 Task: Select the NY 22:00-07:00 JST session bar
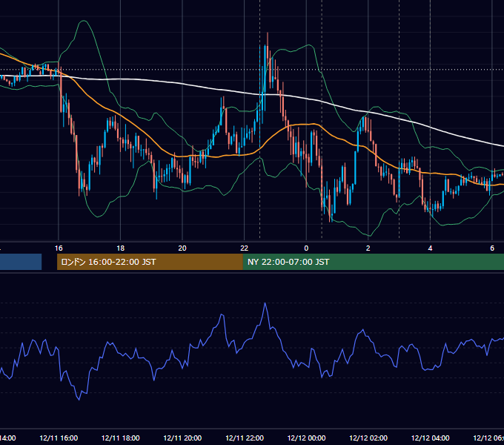[x=373, y=262]
